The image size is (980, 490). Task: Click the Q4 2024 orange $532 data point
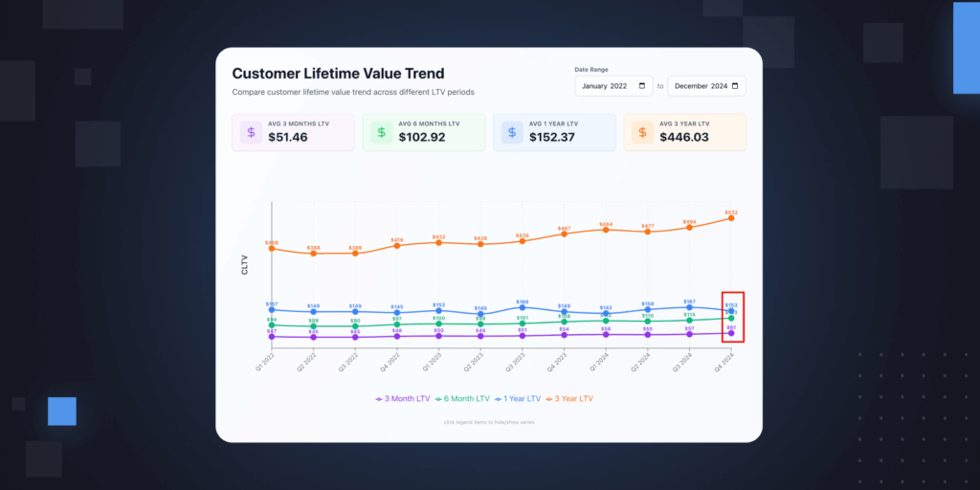click(x=731, y=218)
